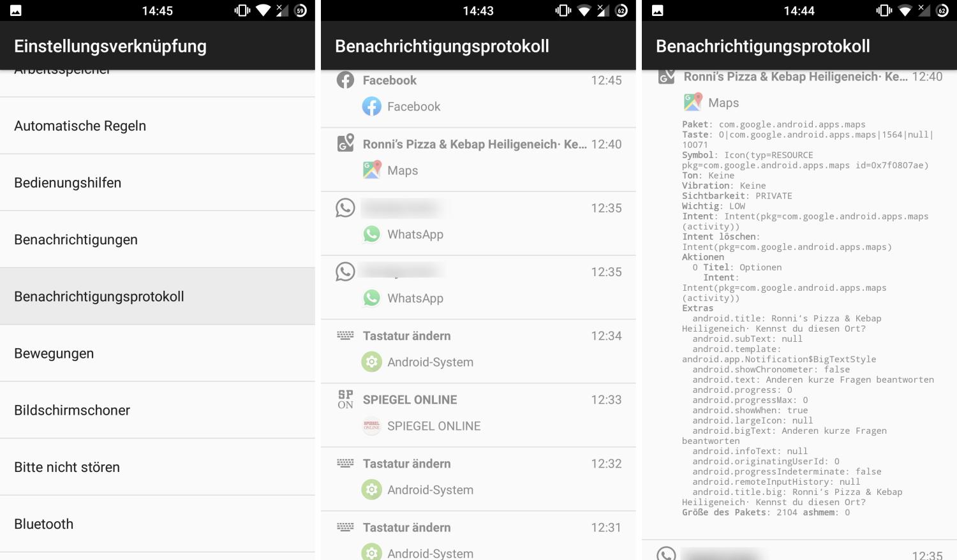Select Bluetooth from the shortcut list

(158, 524)
